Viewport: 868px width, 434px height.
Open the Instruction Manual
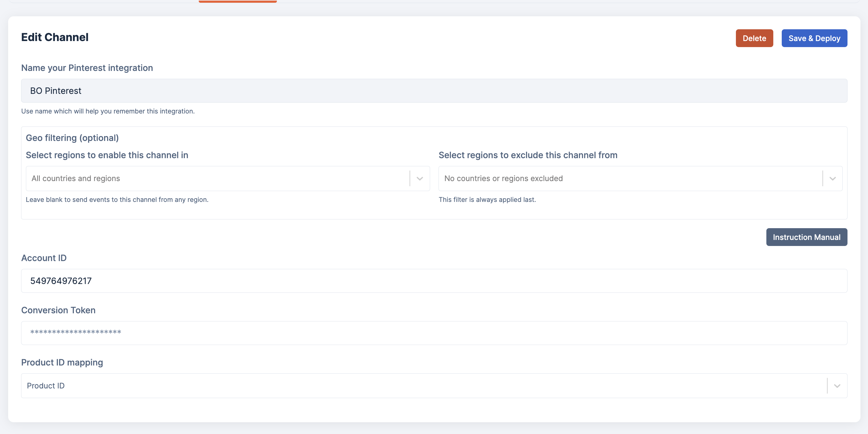(x=806, y=237)
